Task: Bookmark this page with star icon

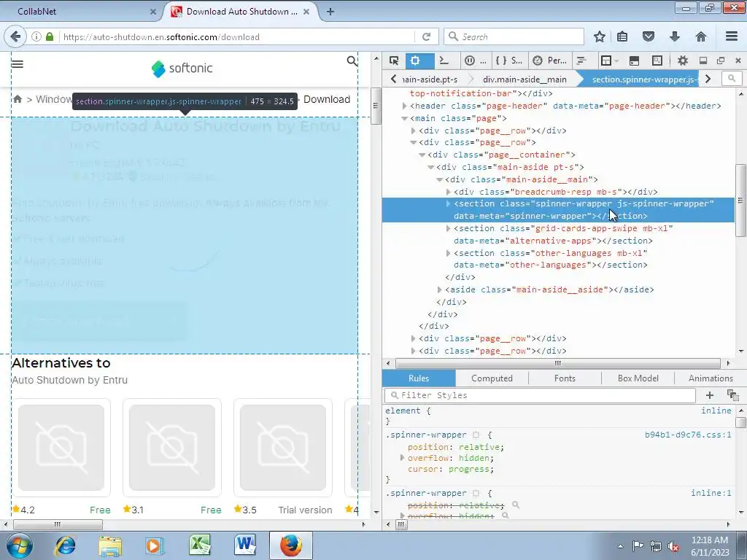Action: 600,36
